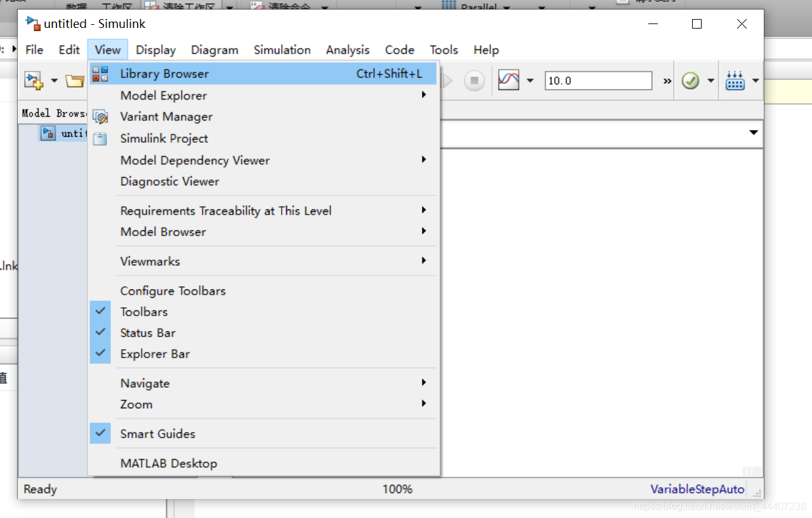
Task: Click the Stop simulation button
Action: coord(475,81)
